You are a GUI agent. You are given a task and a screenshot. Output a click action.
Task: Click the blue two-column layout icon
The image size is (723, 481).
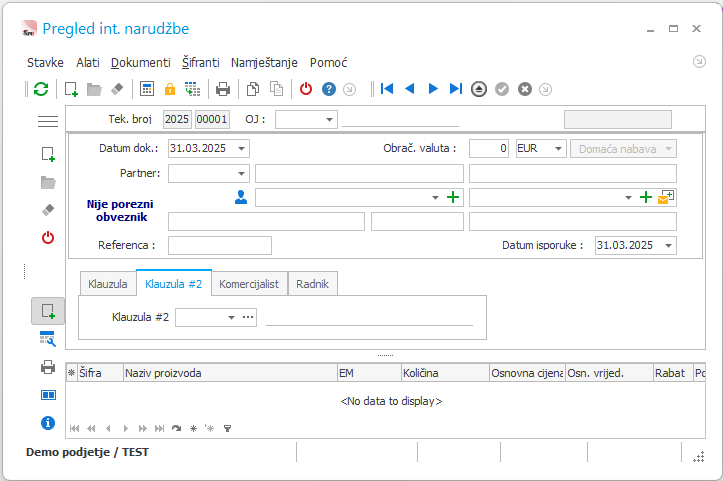[48, 395]
